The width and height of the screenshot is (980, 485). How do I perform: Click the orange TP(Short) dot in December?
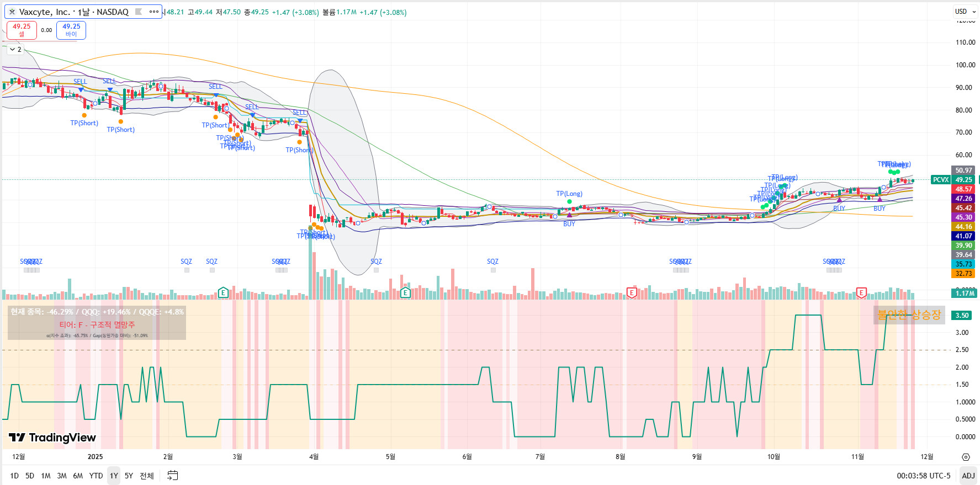tap(84, 115)
